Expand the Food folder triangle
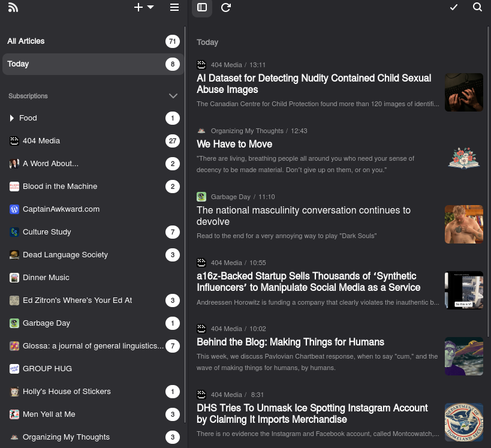Viewport: 491px width, 448px height. 12,118
